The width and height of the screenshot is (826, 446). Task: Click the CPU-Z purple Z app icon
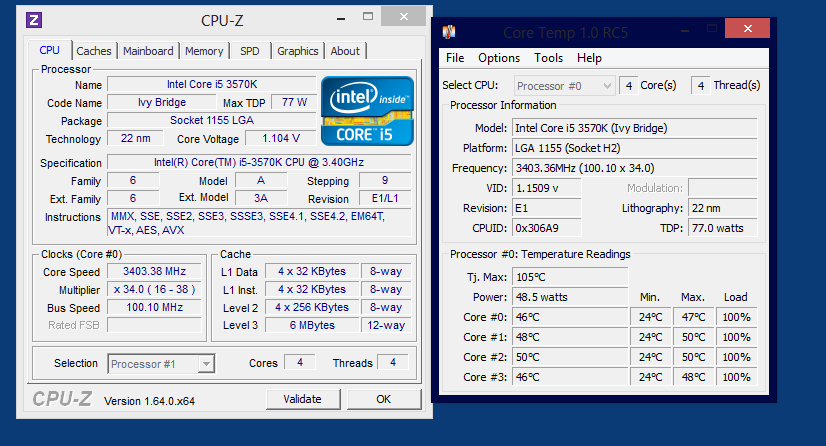[34, 20]
